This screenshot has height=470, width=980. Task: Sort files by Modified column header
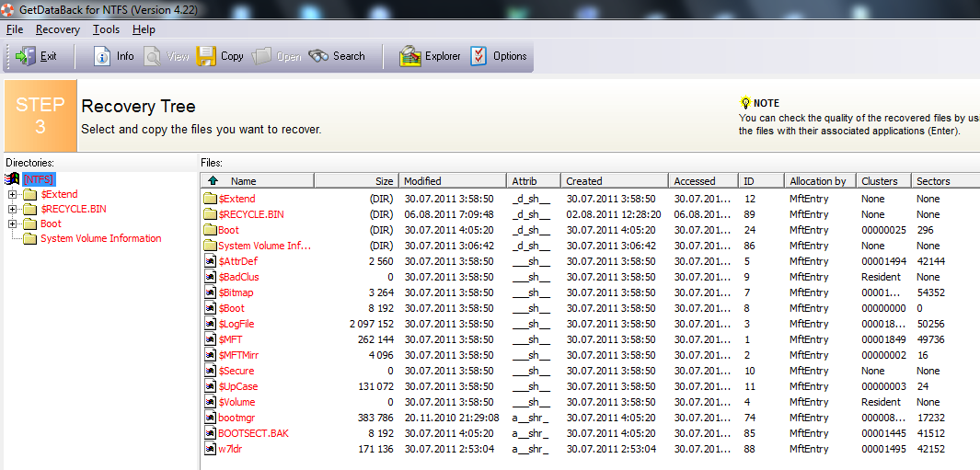(x=453, y=180)
